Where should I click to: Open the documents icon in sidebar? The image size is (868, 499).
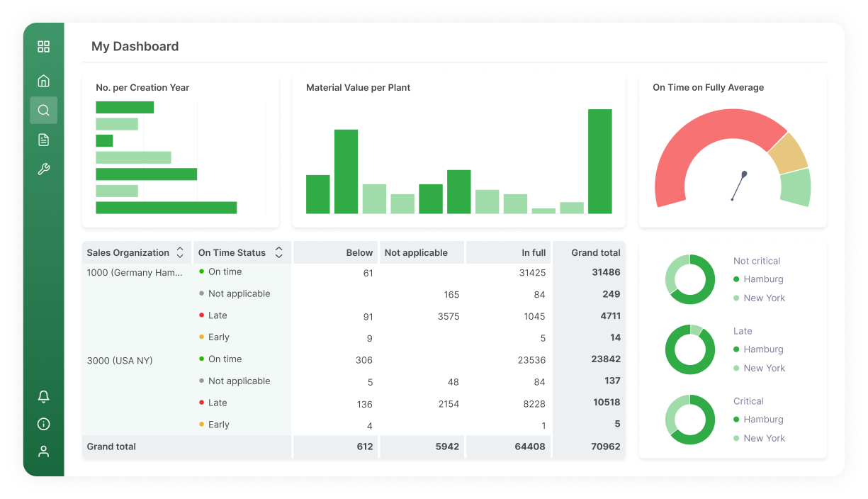(x=43, y=140)
